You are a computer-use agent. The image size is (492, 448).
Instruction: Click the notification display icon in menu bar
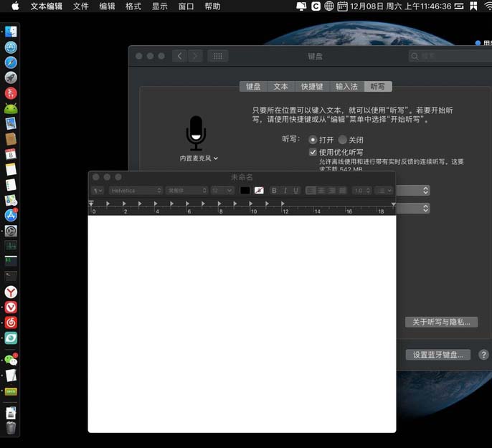(x=301, y=6)
